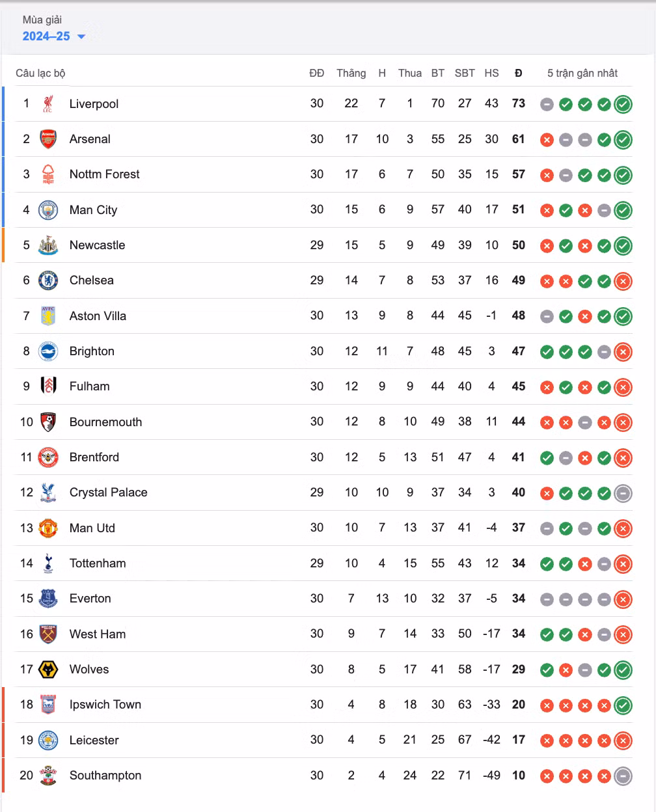Click the season dropdown arrow
This screenshot has width=656, height=812.
(81, 37)
